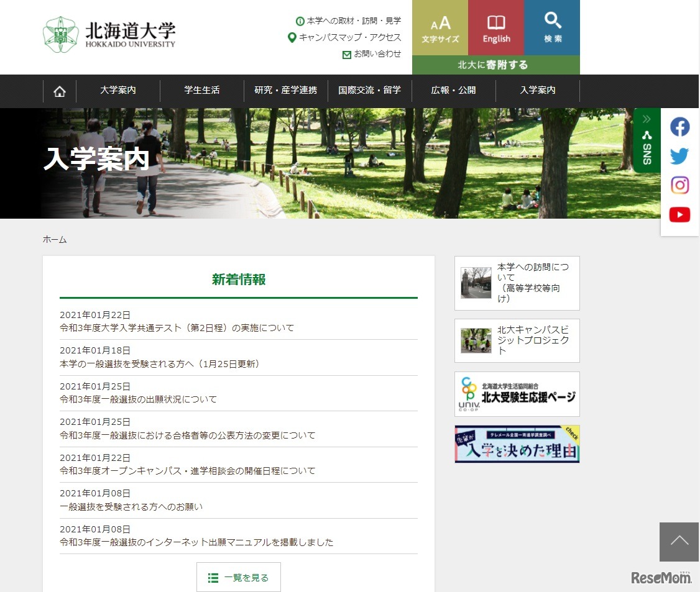Open the site search via the magnifier icon
Image resolution: width=700 pixels, height=592 pixels.
(552, 28)
